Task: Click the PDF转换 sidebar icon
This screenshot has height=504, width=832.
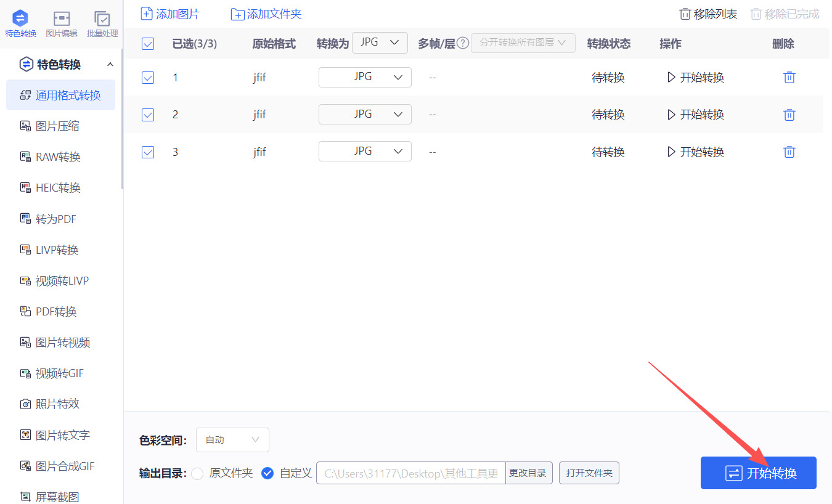Action: (x=25, y=312)
